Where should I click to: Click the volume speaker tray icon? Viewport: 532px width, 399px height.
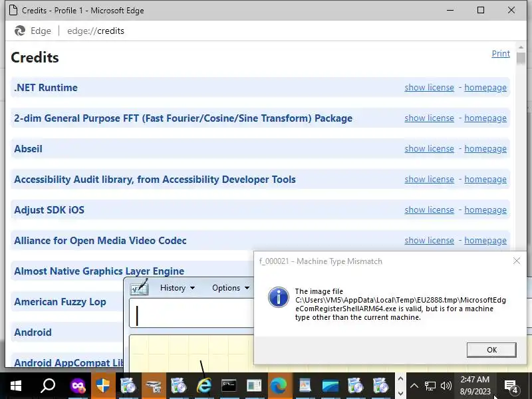pos(446,386)
